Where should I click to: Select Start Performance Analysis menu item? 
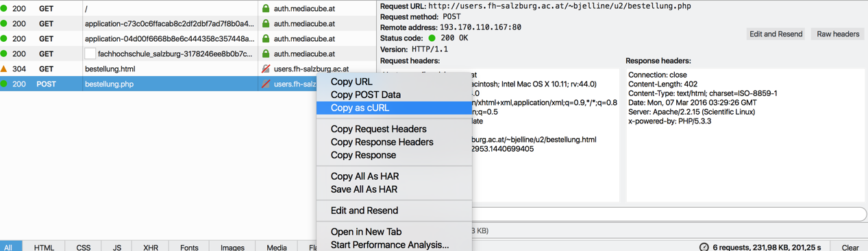click(390, 245)
